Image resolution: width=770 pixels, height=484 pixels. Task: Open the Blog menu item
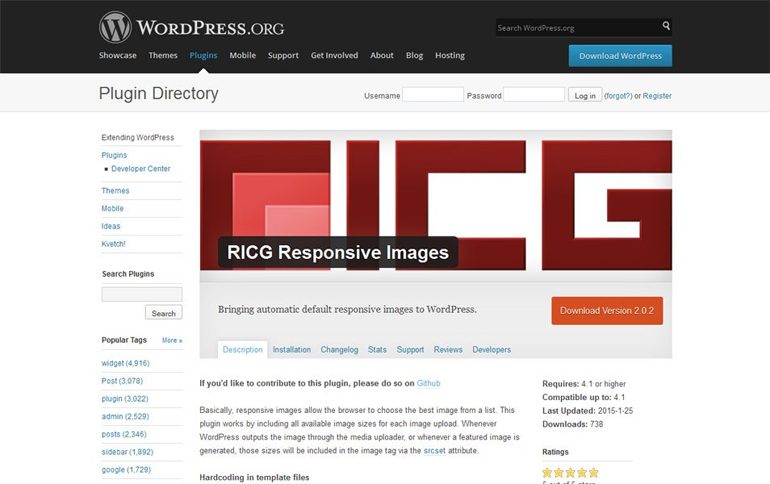pyautogui.click(x=414, y=55)
